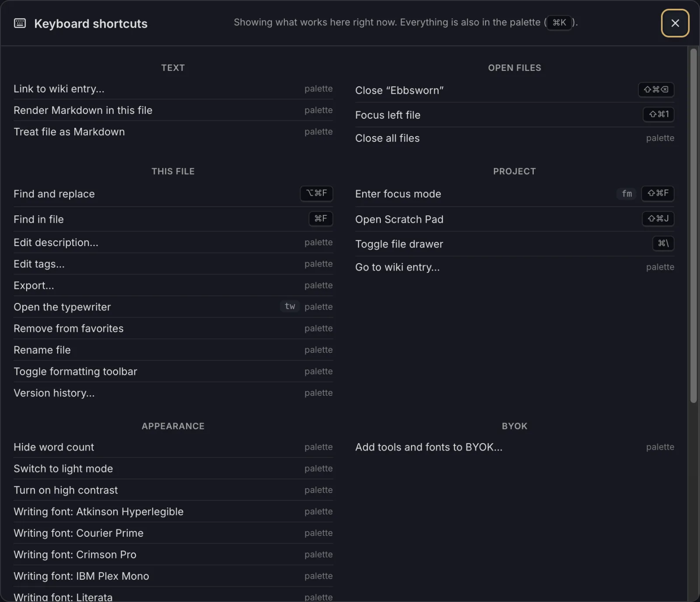Select 'Add tools and fonts to BYOK...'
This screenshot has height=602, width=700.
pos(514,447)
